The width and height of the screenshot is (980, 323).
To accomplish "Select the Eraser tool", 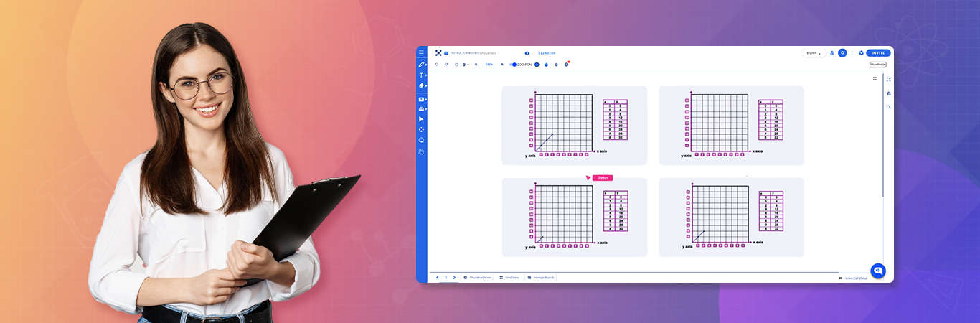I will (421, 85).
